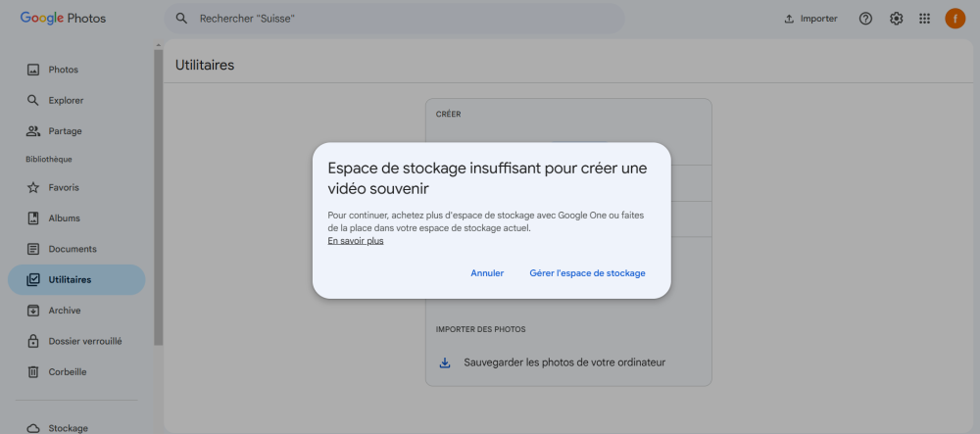Open the help question mark icon
The width and height of the screenshot is (980, 434).
[865, 19]
